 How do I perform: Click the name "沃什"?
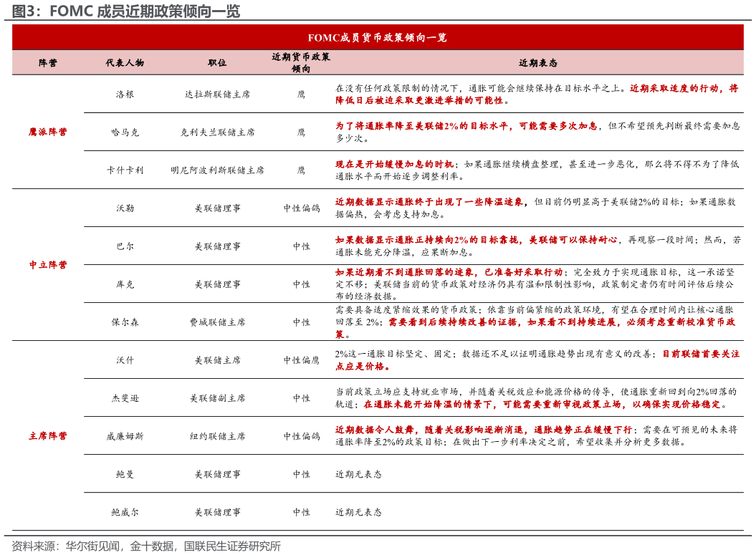click(125, 360)
